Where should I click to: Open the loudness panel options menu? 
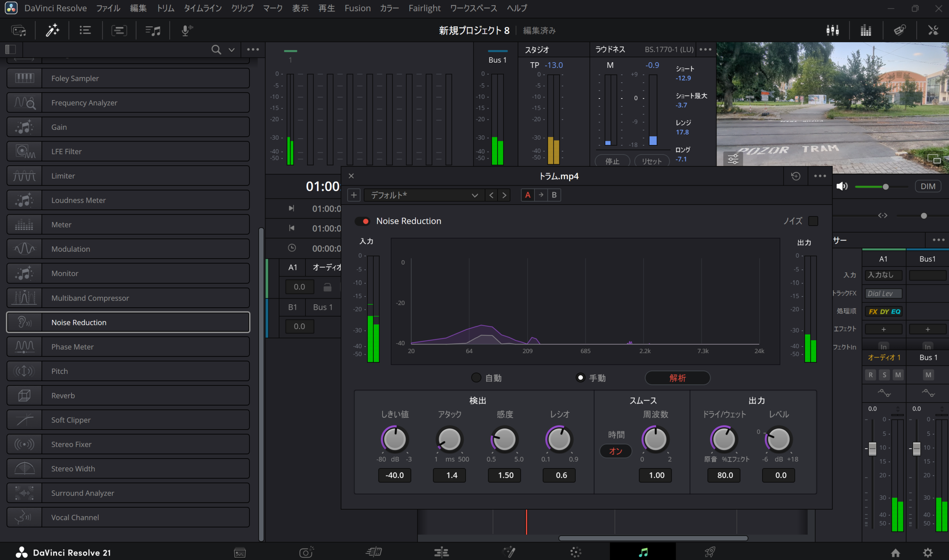[705, 49]
